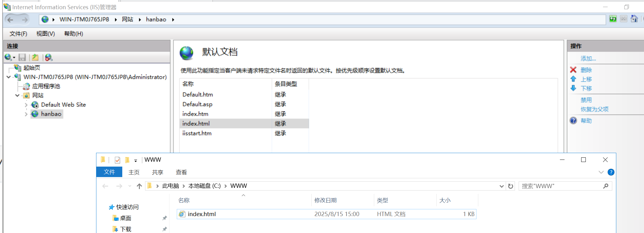
Task: Open the 文件(F) menu in IIS Manager
Action: (x=18, y=34)
